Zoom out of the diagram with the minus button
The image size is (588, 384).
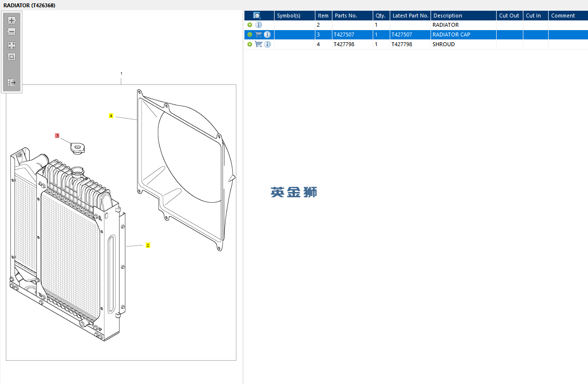(12, 32)
